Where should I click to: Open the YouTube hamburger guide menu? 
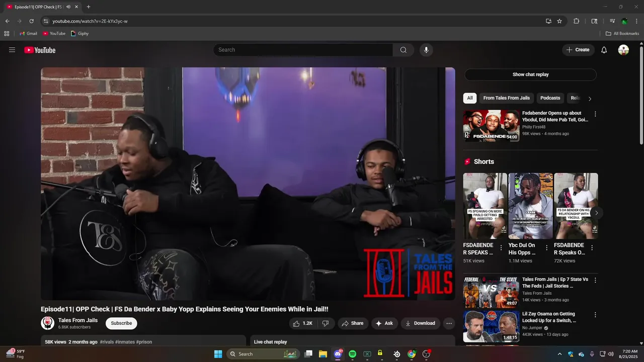12,50
